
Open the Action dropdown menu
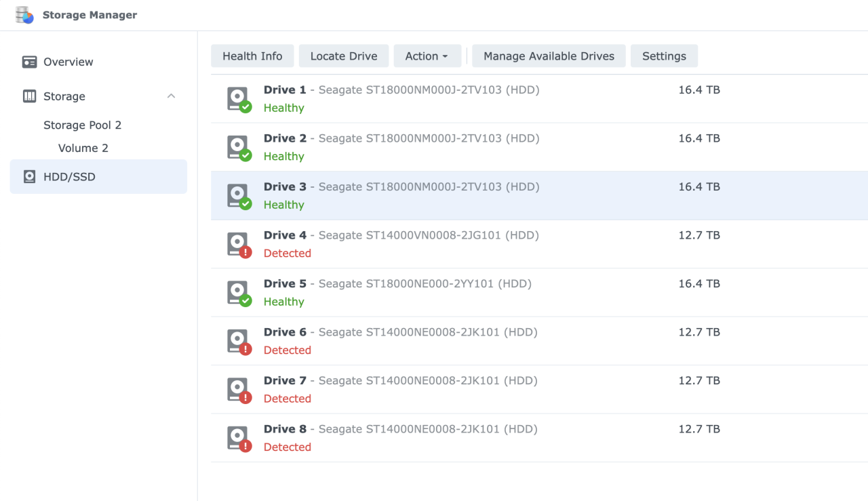427,56
